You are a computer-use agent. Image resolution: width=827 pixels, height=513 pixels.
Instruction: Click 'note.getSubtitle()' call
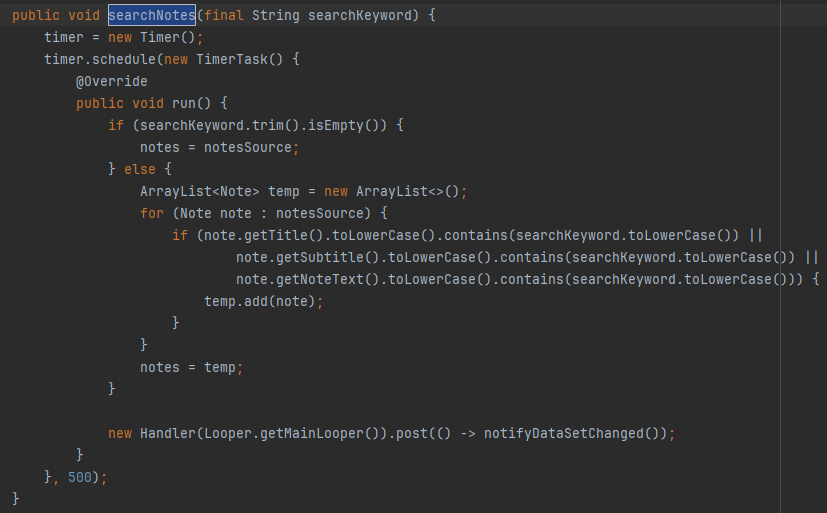(x=307, y=257)
